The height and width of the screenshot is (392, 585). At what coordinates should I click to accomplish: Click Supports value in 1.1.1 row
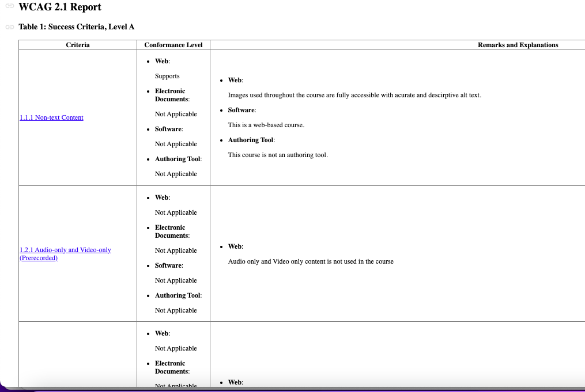click(167, 76)
